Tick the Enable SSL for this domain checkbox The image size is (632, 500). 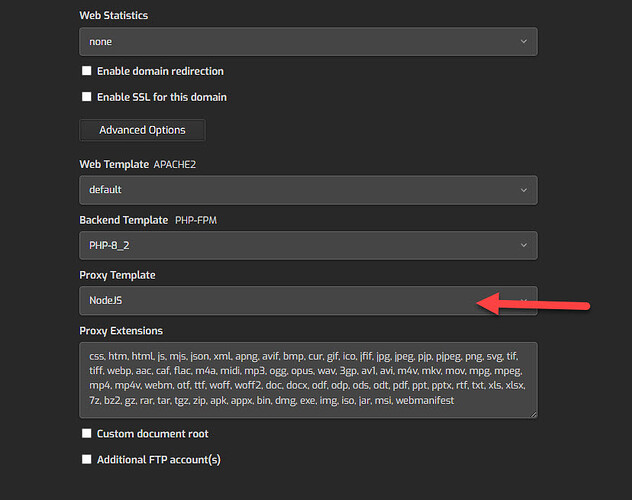pyautogui.click(x=87, y=97)
